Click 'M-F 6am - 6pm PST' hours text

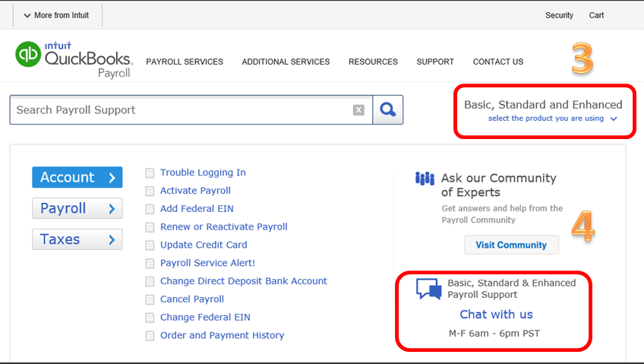pos(494,333)
